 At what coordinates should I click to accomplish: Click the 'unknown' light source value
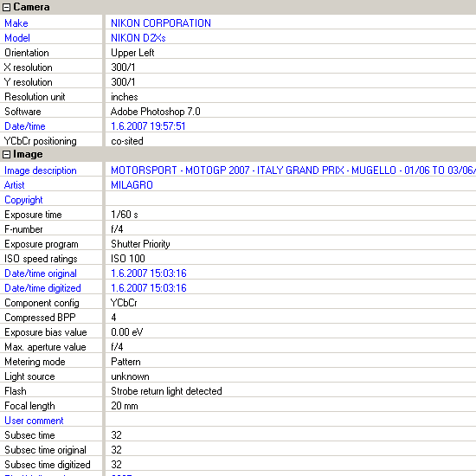130,376
